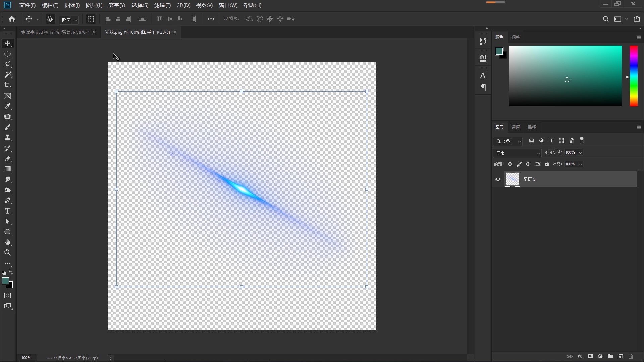Activate the Hand tool
Viewport: 644px width, 362px height.
pos(8,242)
